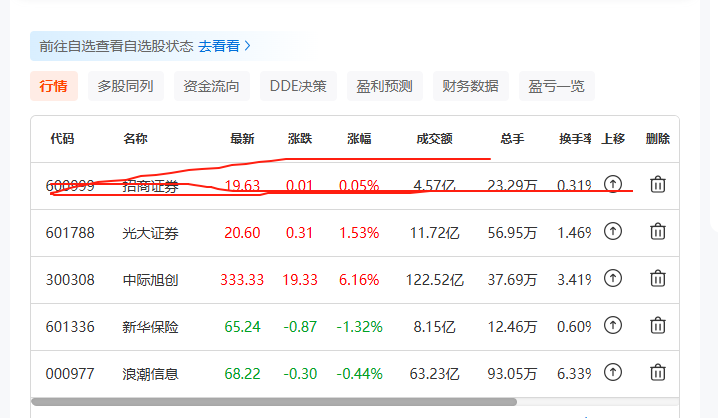Viewport: 718px width, 418px height.
Task: Open the 资金流向 tab
Action: [212, 86]
